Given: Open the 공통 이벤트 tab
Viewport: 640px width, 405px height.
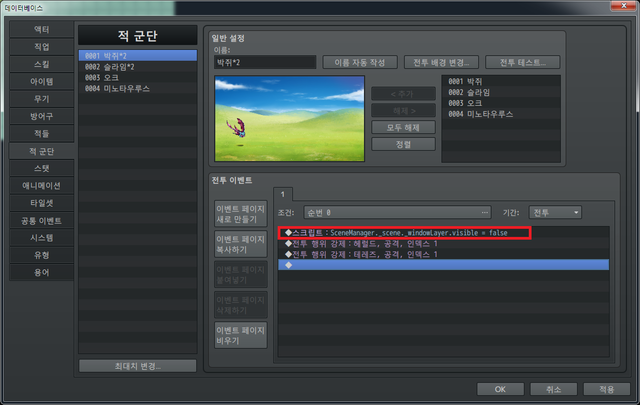Looking at the screenshot, I should [42, 221].
